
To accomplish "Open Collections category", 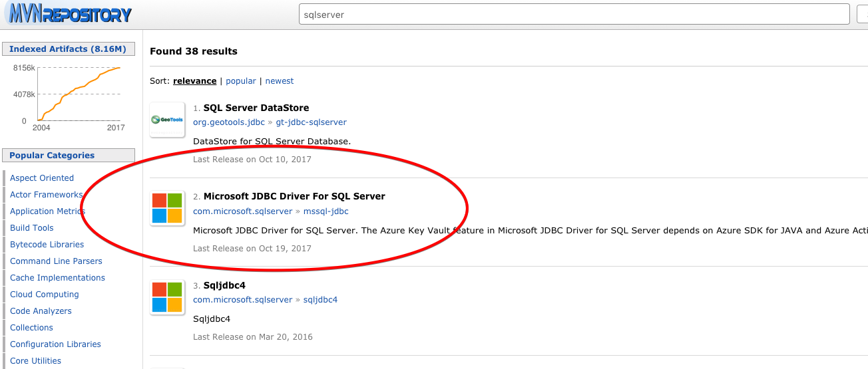I will click(31, 328).
